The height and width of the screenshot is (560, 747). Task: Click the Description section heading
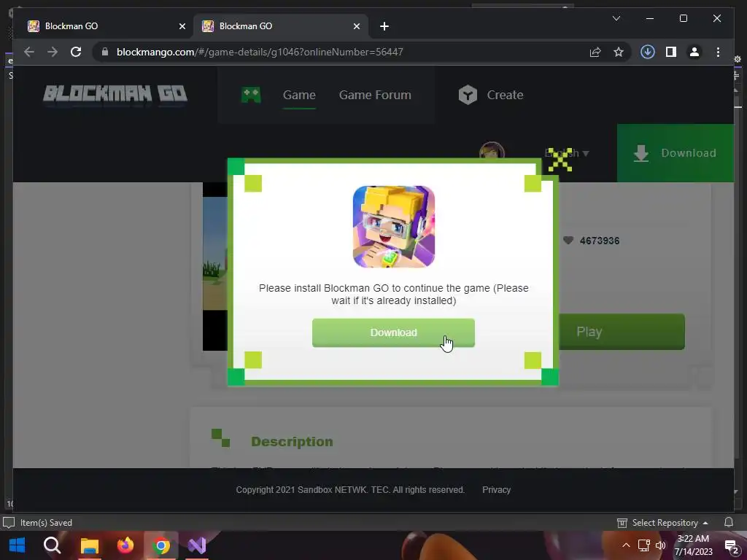point(292,441)
